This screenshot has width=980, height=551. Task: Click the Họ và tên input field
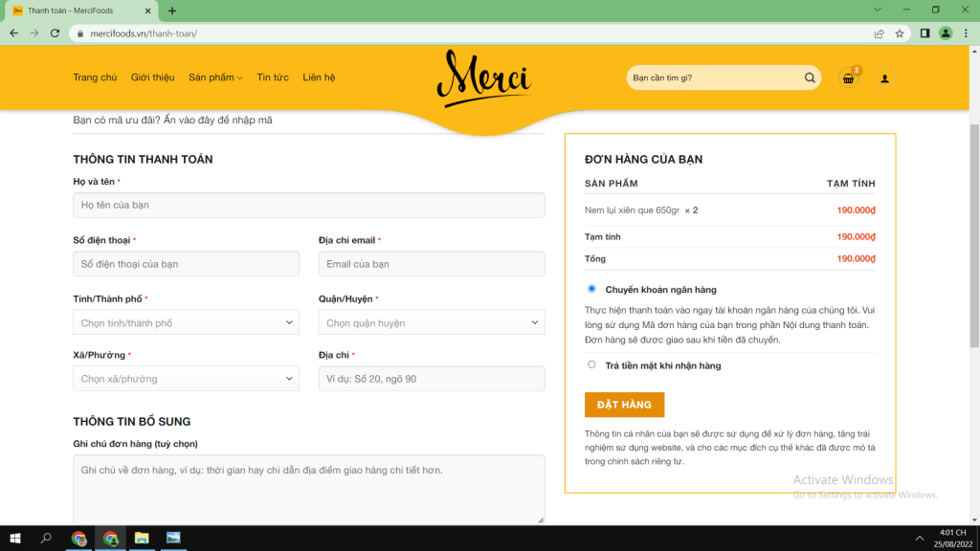[308, 205]
